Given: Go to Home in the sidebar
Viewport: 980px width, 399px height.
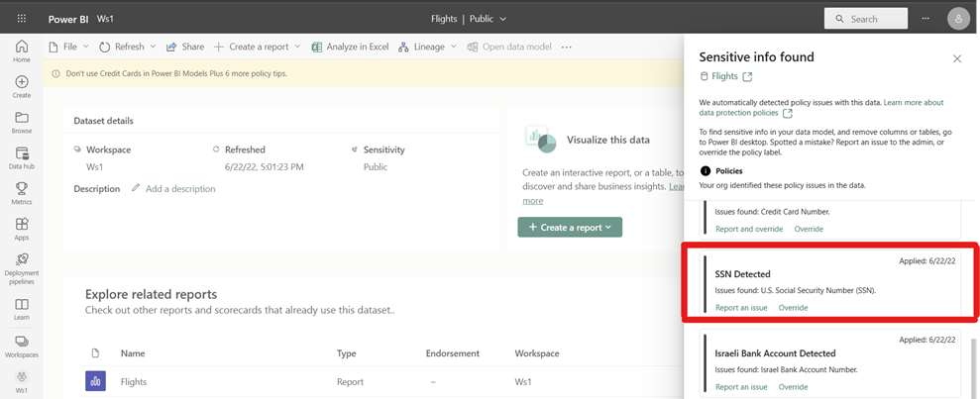Looking at the screenshot, I should pos(21,51).
